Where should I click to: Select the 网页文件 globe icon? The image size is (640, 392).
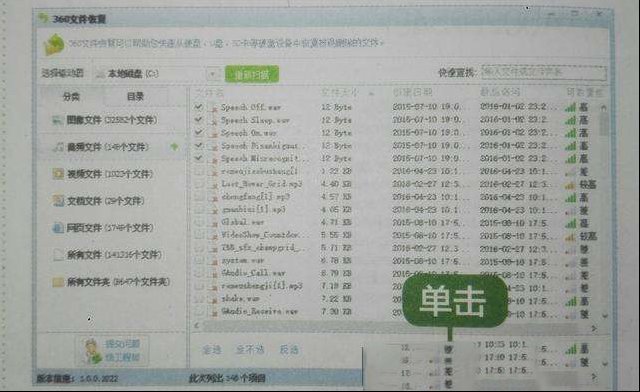[58, 228]
